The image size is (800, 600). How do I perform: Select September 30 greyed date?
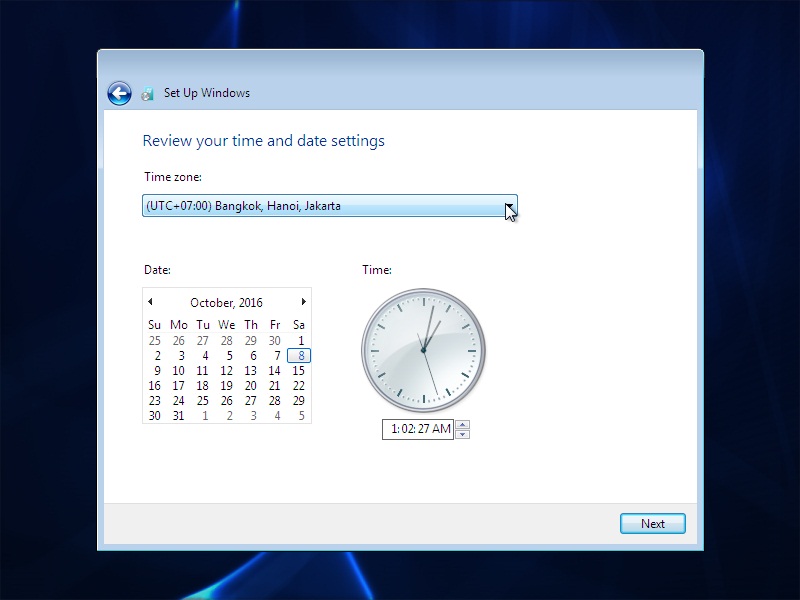274,340
